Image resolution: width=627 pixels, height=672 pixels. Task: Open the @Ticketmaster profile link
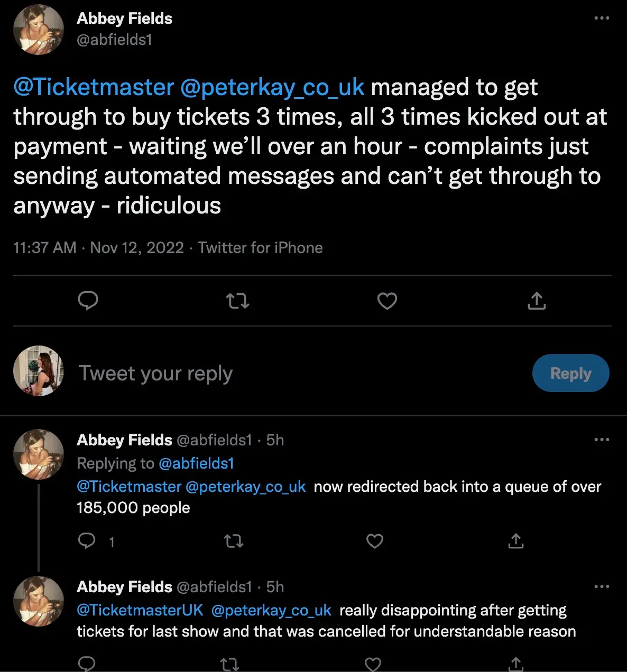[x=93, y=87]
